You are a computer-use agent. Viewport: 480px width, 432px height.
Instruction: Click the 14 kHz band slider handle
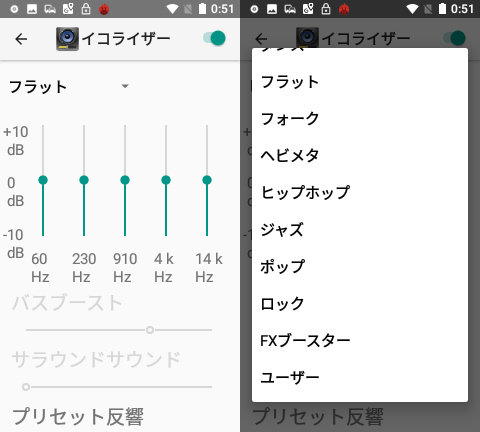(x=207, y=180)
